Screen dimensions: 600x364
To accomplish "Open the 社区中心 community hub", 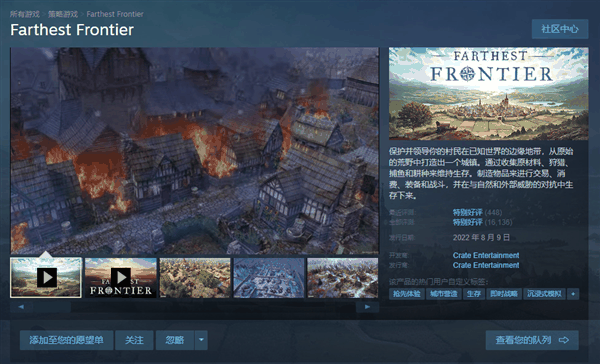I will click(x=560, y=29).
